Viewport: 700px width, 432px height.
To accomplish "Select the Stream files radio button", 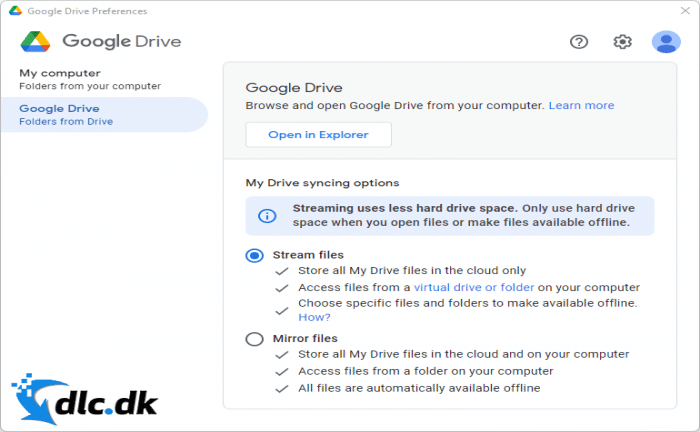I will pos(254,255).
